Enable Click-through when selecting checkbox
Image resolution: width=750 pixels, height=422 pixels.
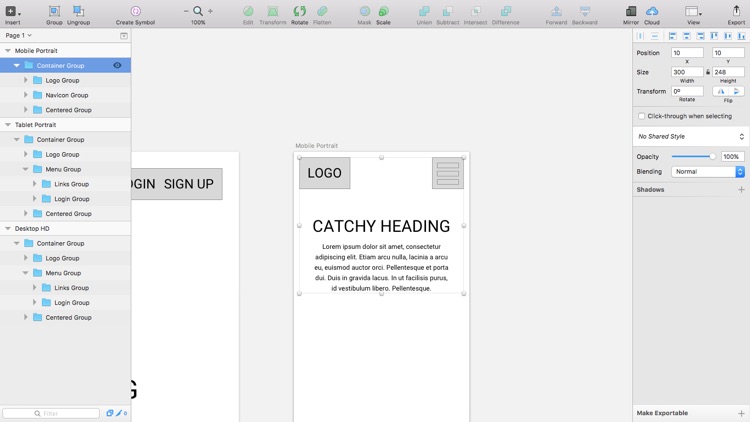tap(642, 116)
